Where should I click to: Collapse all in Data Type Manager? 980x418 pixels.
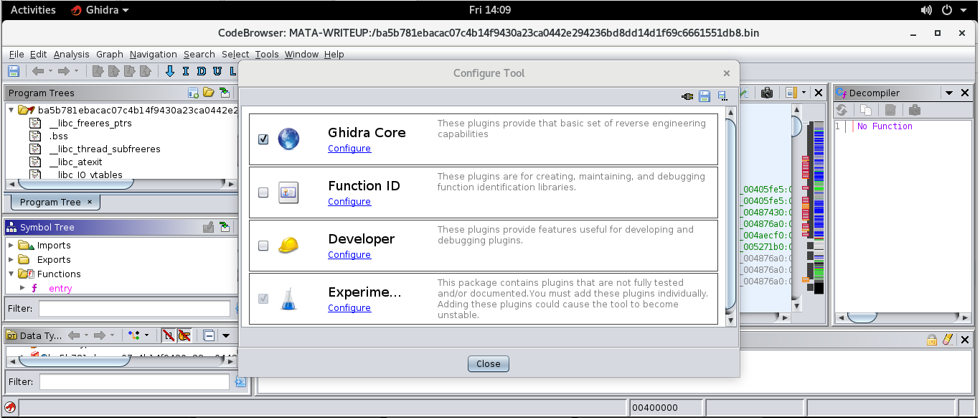(209, 335)
